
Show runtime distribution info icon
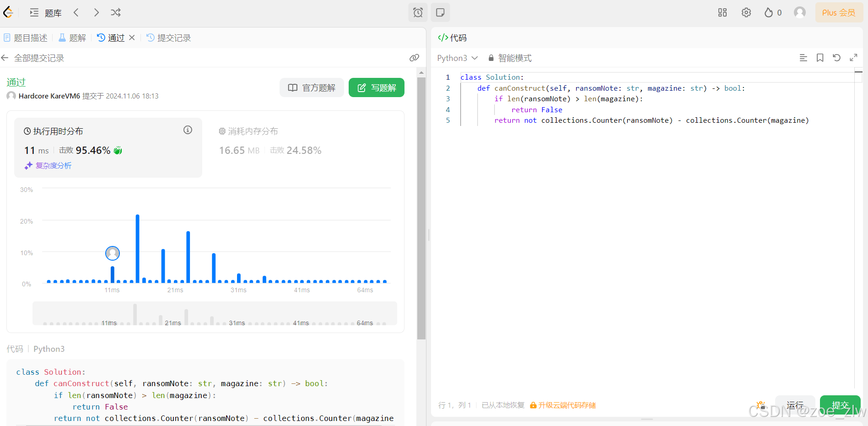[188, 130]
